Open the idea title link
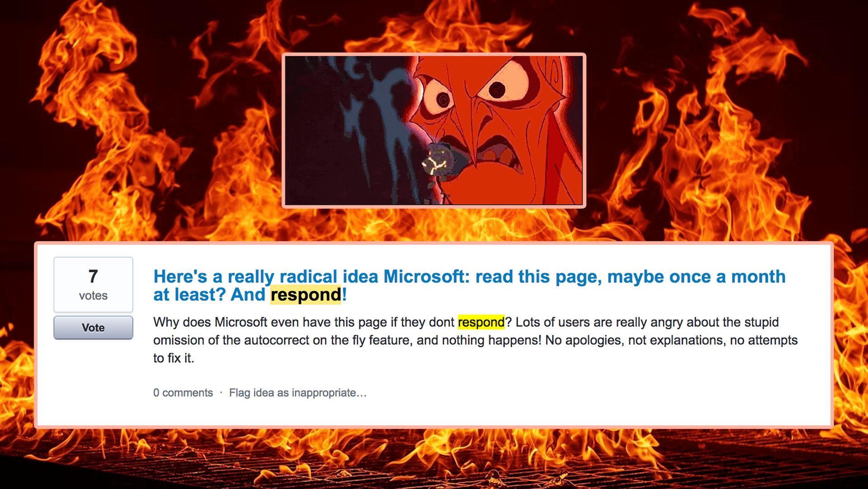Viewport: 868px width, 489px height. click(469, 285)
